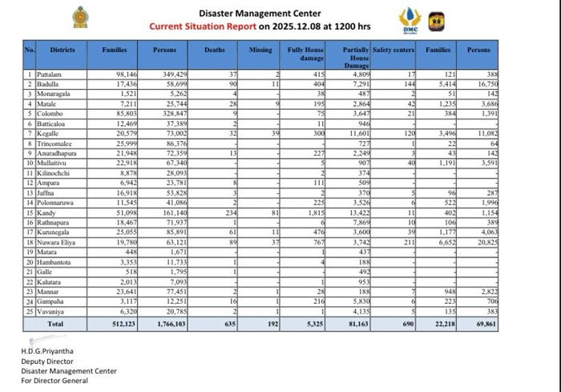
Task: Click the Deaths column header
Action: [214, 50]
